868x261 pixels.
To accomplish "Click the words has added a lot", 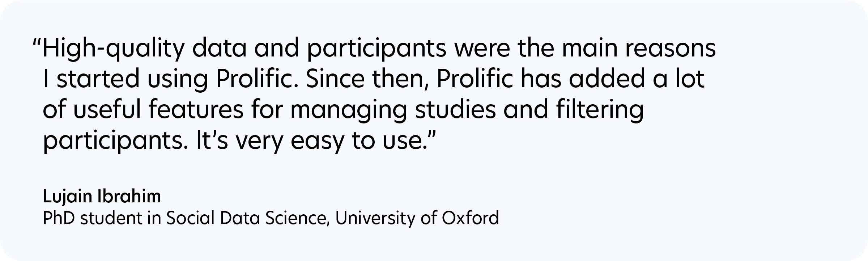I will 612,79.
